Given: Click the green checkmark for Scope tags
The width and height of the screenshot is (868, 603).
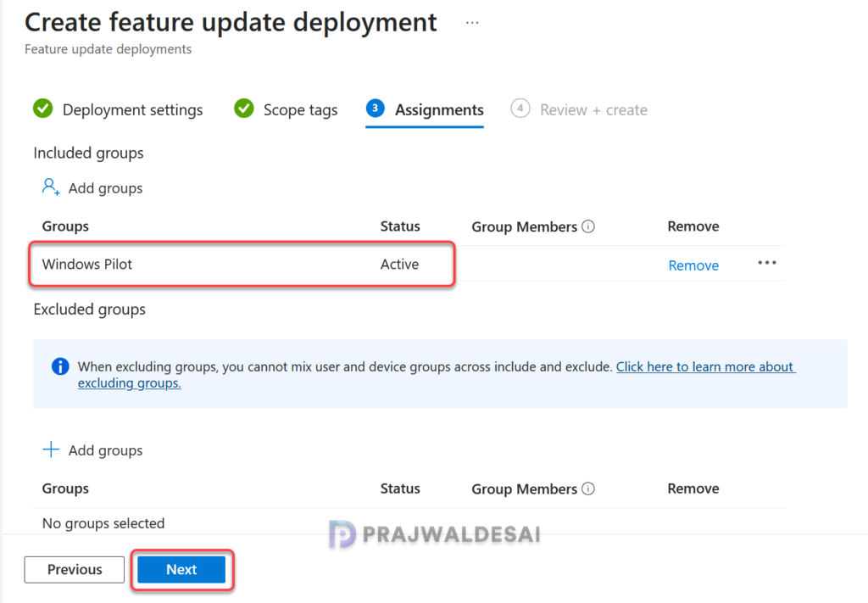Looking at the screenshot, I should (244, 109).
